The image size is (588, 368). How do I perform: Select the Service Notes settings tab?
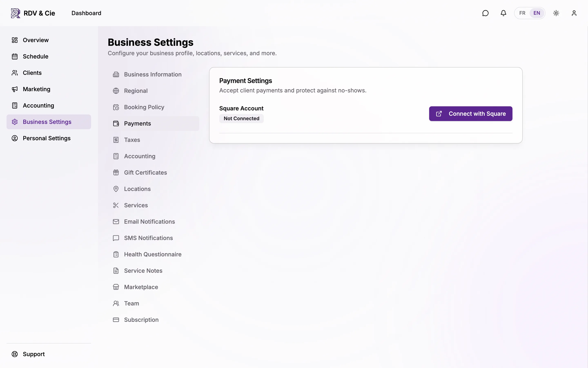pyautogui.click(x=154, y=271)
